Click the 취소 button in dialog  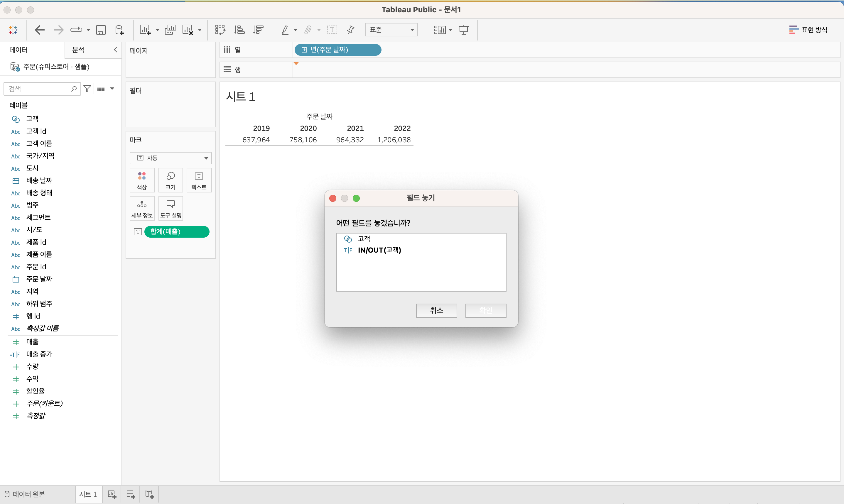pos(436,310)
